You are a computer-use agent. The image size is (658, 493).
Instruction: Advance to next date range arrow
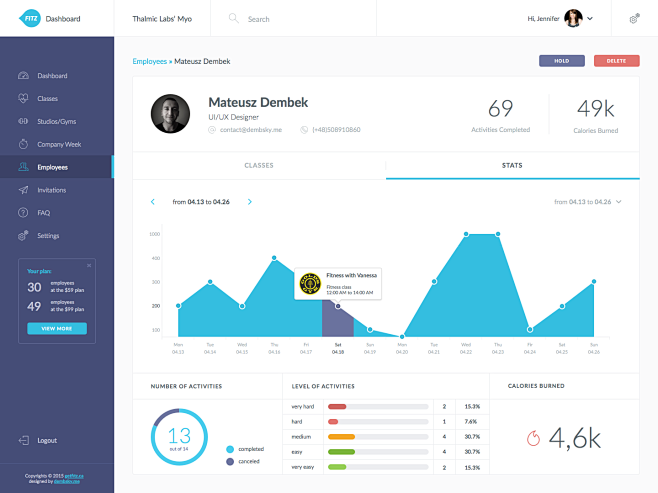249,202
